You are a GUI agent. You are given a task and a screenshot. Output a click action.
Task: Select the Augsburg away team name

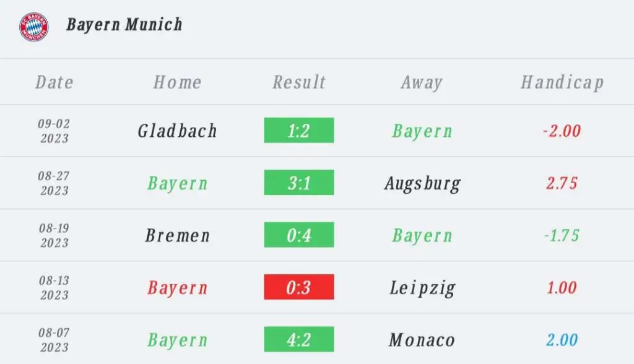(422, 184)
